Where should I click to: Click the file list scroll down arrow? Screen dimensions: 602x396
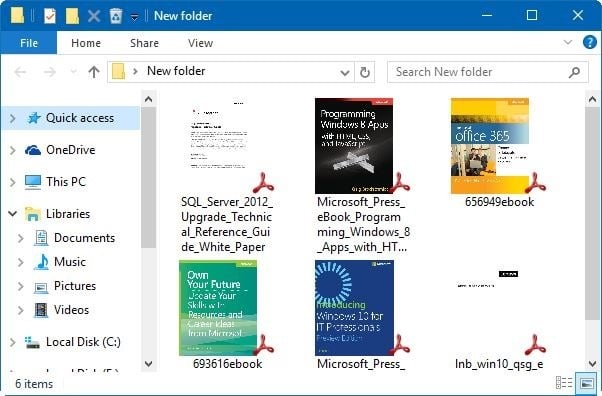(x=592, y=363)
